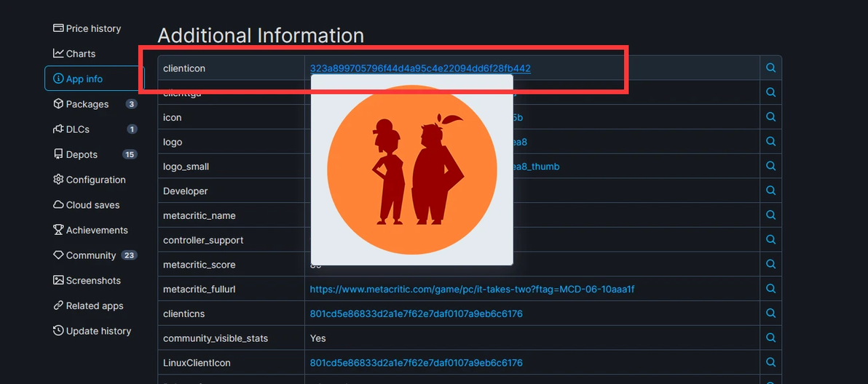Click the search icon in community_visible_stats row
Viewport: 868px width, 384px height.
[770, 337]
